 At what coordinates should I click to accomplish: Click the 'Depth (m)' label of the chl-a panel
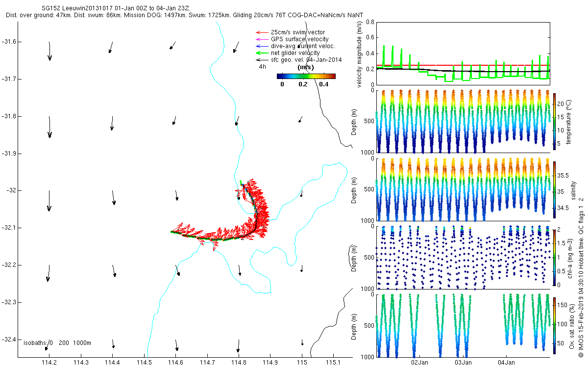coord(354,258)
